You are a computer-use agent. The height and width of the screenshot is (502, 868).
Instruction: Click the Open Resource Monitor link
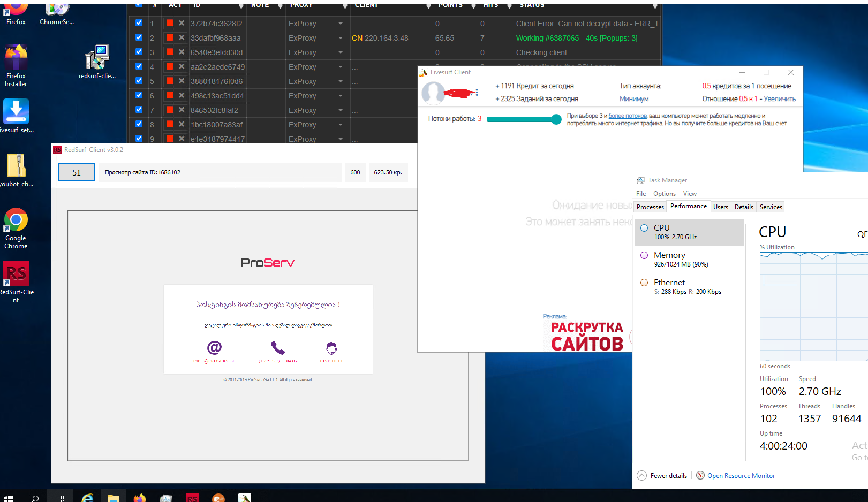[741, 475]
